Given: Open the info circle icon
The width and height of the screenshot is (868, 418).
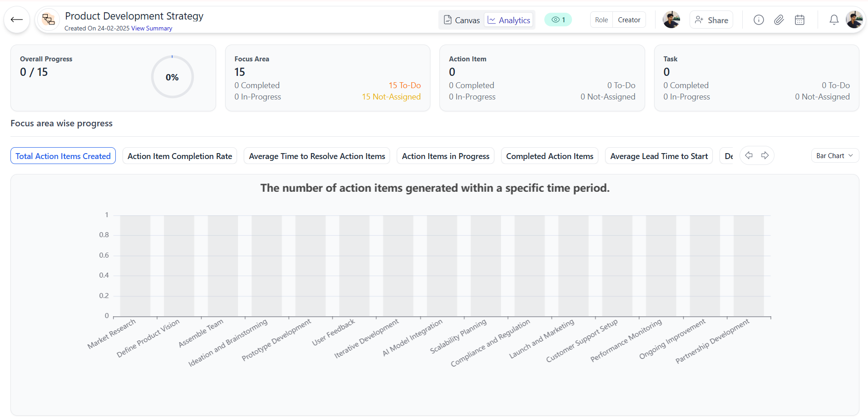Looking at the screenshot, I should click(x=759, y=20).
